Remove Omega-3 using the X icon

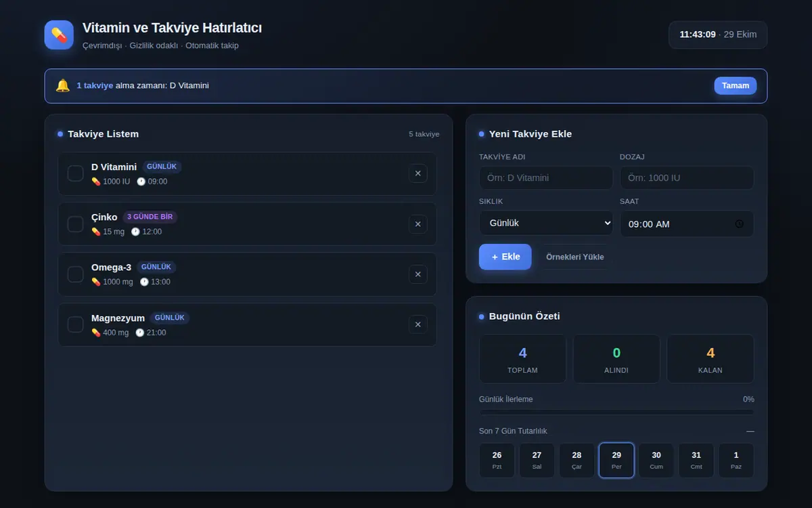(418, 274)
